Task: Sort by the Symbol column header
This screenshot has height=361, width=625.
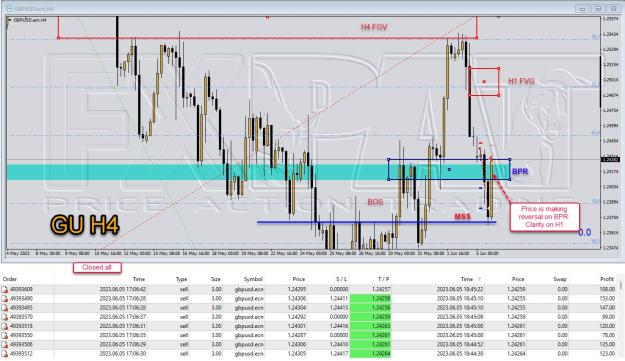Action: click(253, 279)
